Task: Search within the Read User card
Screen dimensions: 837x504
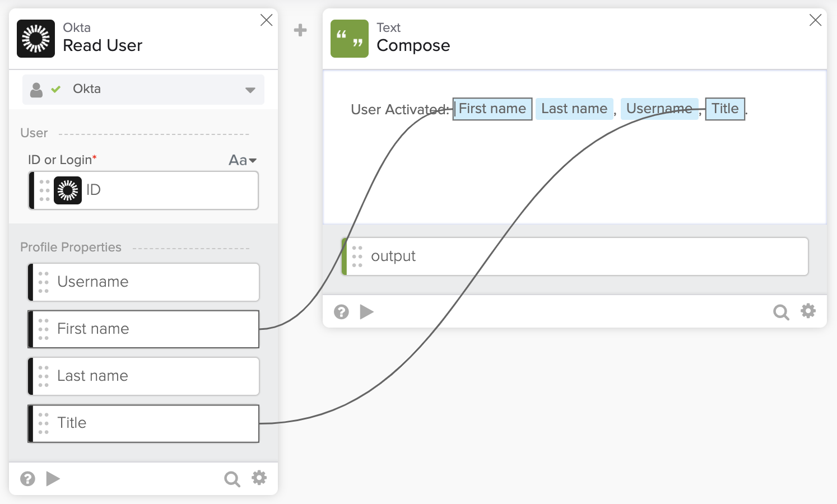Action: (x=232, y=479)
